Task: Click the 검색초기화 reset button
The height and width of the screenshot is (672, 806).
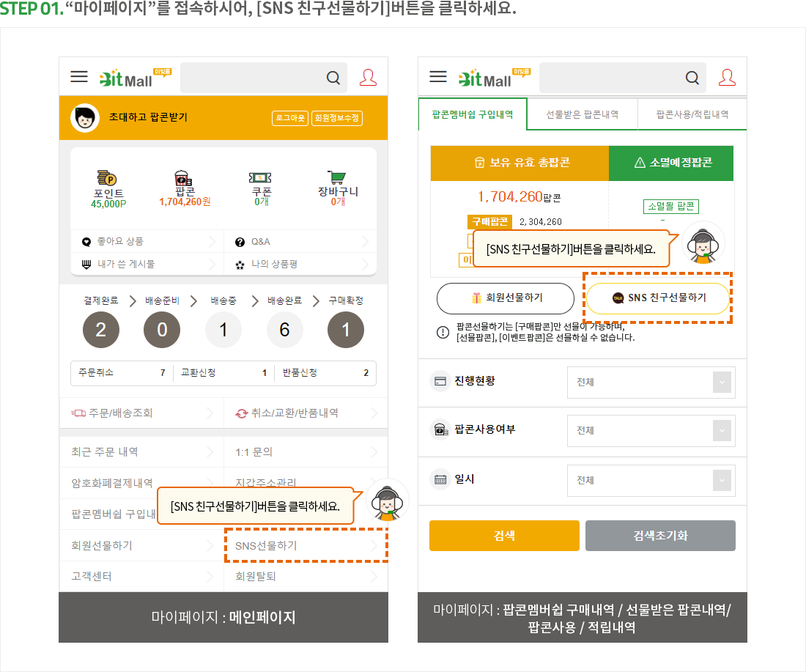Action: click(x=659, y=536)
